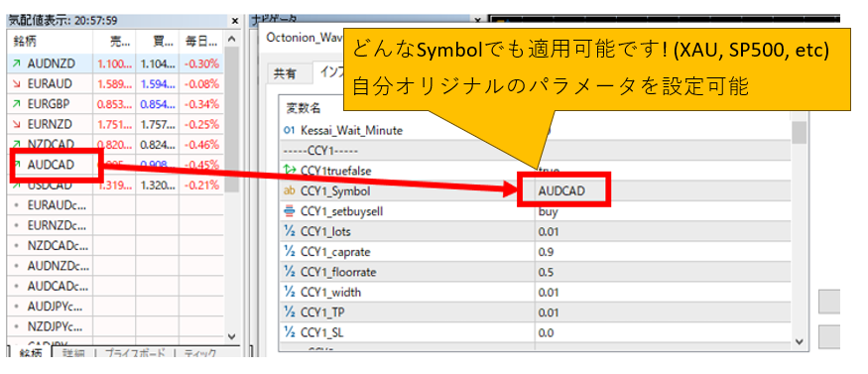
Task: Select the EURAUD symbol row
Action: point(115,84)
